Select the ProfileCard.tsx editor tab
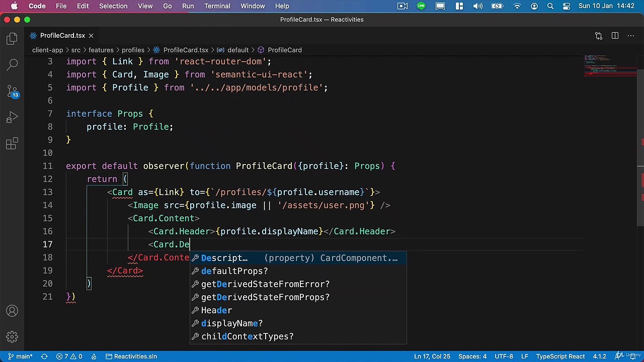This screenshot has width=644, height=362. click(x=62, y=36)
